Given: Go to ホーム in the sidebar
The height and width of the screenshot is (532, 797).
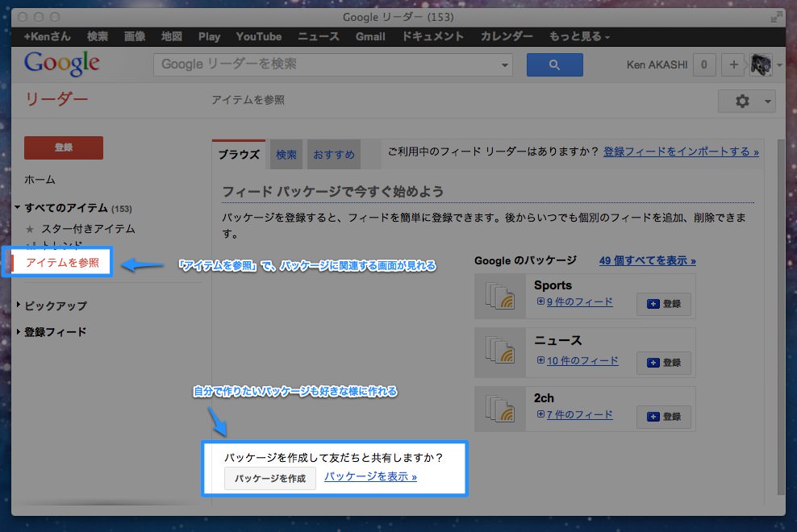Looking at the screenshot, I should click(x=40, y=180).
